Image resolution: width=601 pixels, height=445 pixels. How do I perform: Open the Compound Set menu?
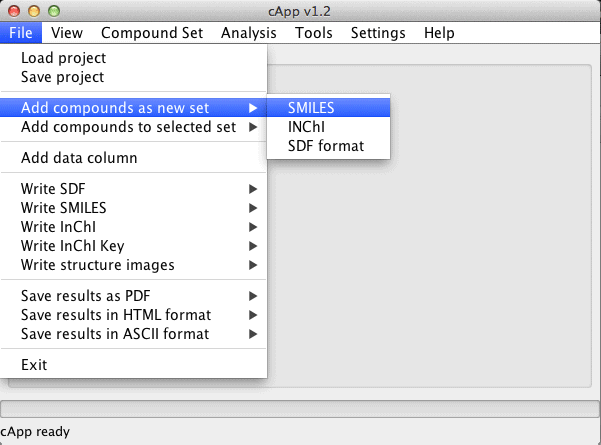click(x=152, y=33)
